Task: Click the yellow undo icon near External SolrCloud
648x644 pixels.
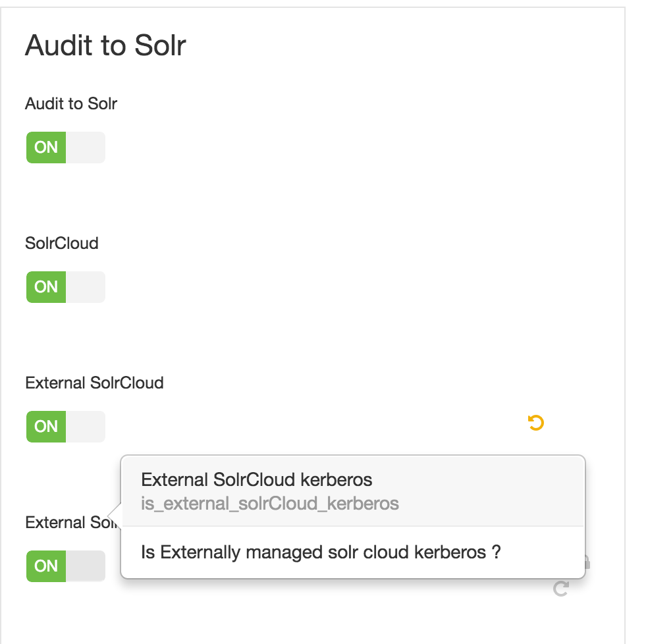Action: click(535, 423)
